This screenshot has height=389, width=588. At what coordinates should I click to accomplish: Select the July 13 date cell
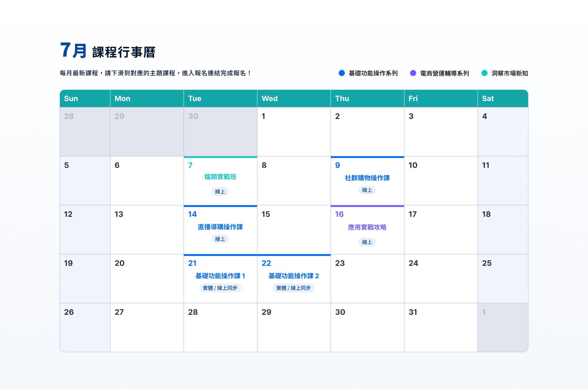(147, 230)
